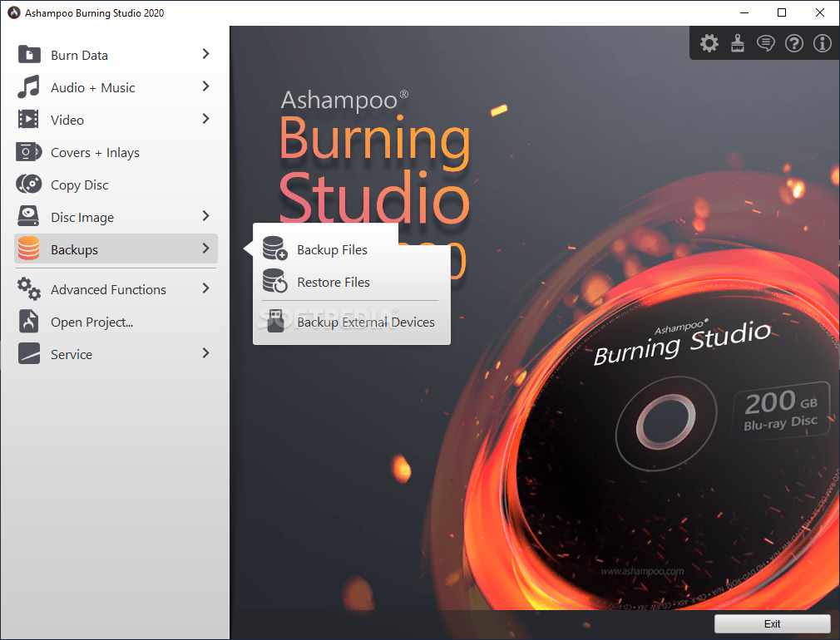Click the Audio + Music label
The height and width of the screenshot is (640, 840).
pyautogui.click(x=92, y=87)
